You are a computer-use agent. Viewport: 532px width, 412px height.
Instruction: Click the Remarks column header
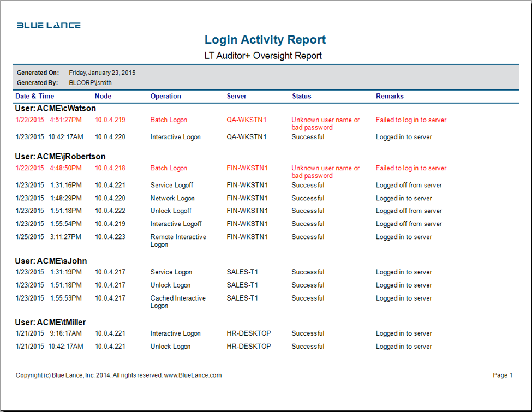[x=390, y=96]
